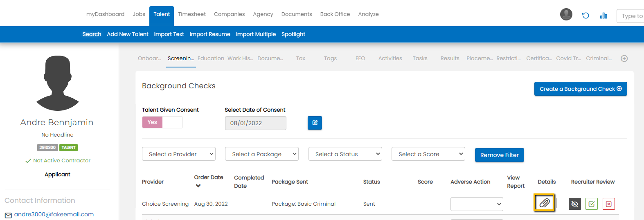This screenshot has height=220, width=644.
Task: Open the Timesheet menu
Action: (x=192, y=14)
